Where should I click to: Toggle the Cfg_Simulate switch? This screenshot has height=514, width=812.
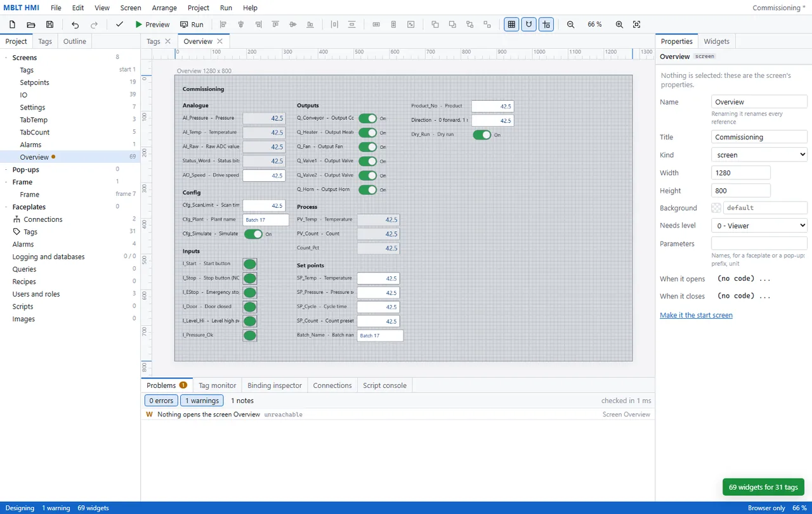(x=253, y=234)
